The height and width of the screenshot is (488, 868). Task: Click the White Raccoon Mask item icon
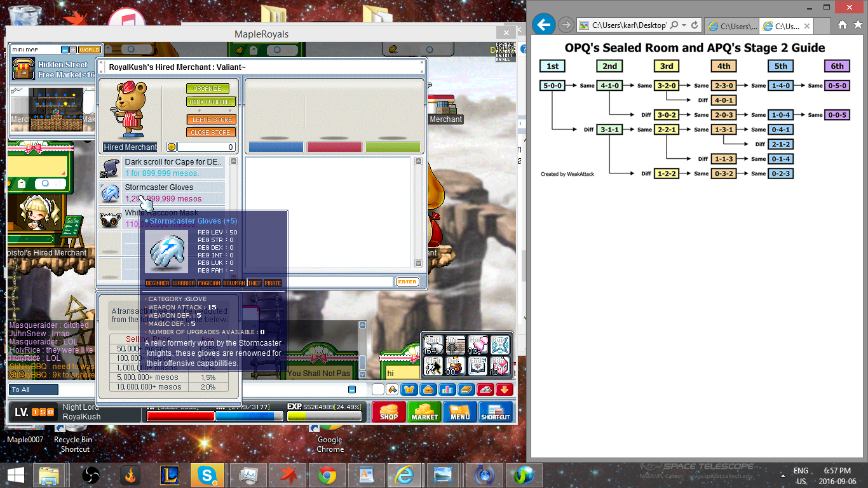click(111, 219)
